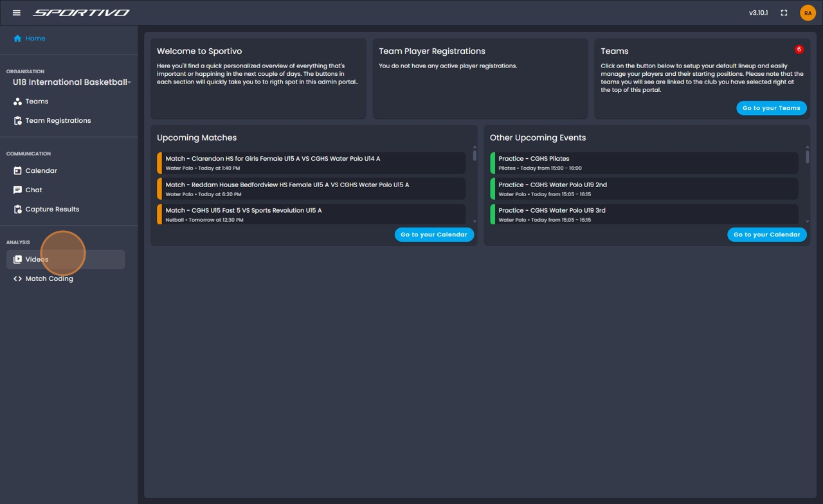Open the Practice - CGHS Water Polo U19 3rd event
823x504 pixels.
click(644, 214)
